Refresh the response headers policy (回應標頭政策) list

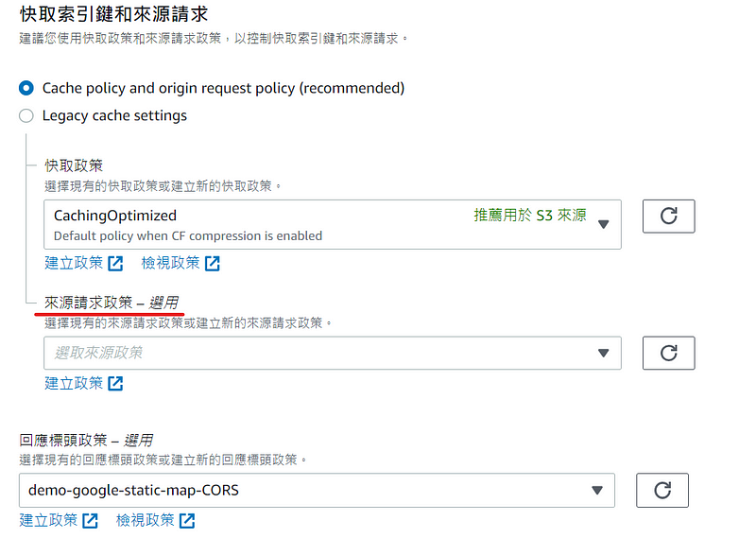pyautogui.click(x=662, y=491)
